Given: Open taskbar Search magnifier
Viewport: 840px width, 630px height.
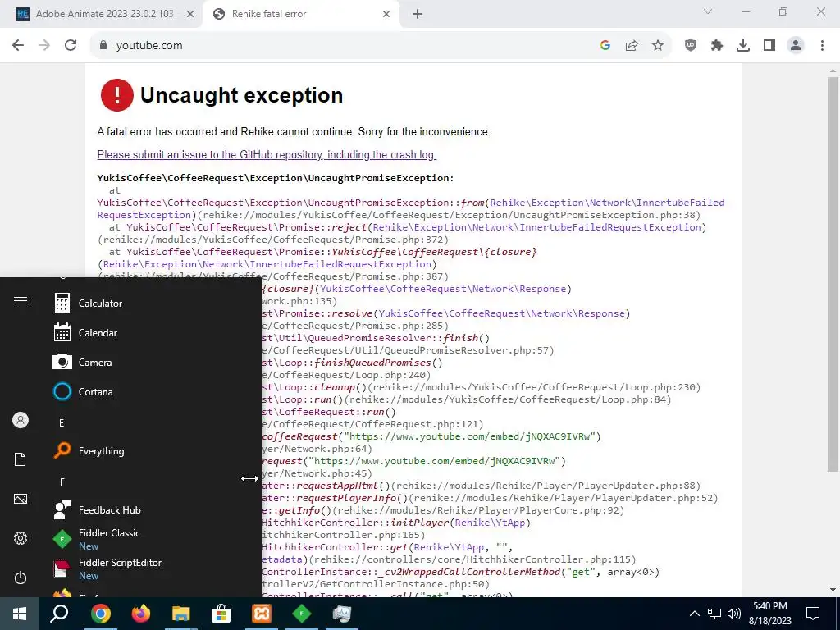Looking at the screenshot, I should click(x=59, y=614).
